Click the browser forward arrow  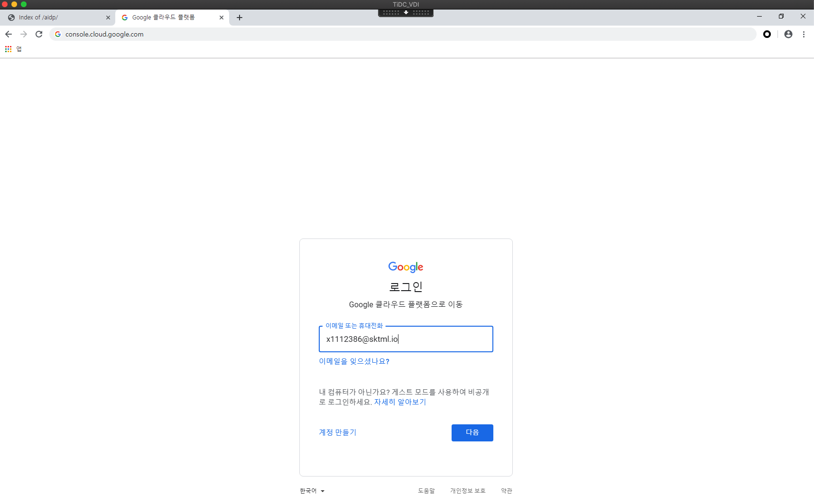click(24, 34)
